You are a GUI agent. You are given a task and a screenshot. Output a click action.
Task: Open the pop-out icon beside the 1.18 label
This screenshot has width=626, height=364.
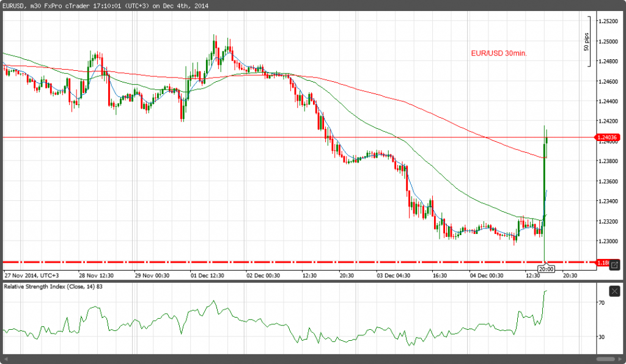click(615, 264)
